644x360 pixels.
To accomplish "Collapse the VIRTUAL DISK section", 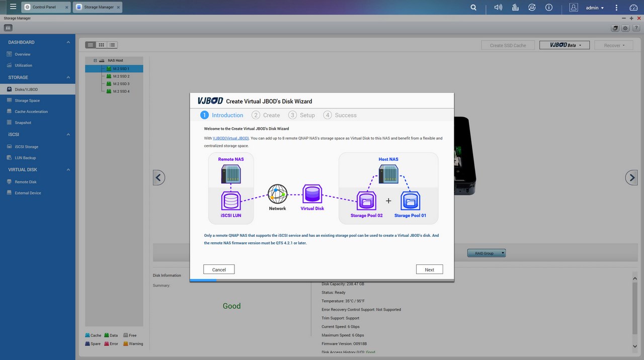I will coord(68,170).
